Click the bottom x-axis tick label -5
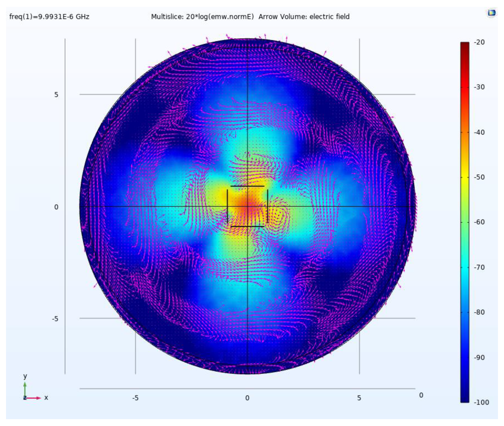Viewport: 504px width, 426px height. click(135, 398)
